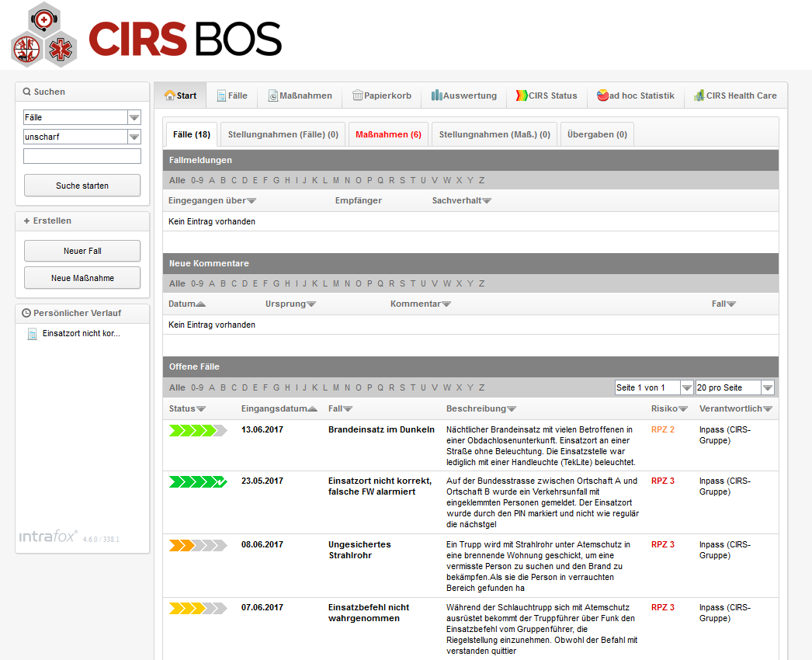Screen dimensions: 812x660
Task: Sort by Eingegangen über column
Action: [x=212, y=200]
